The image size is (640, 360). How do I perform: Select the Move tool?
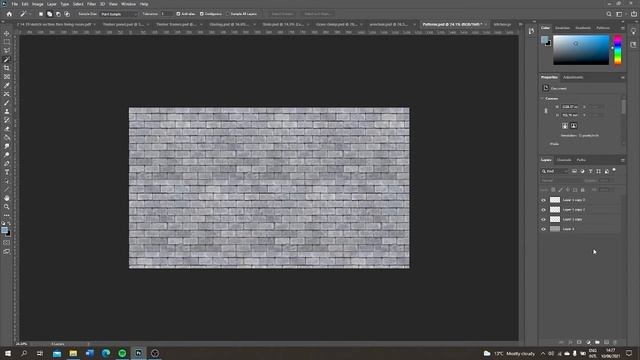7,33
